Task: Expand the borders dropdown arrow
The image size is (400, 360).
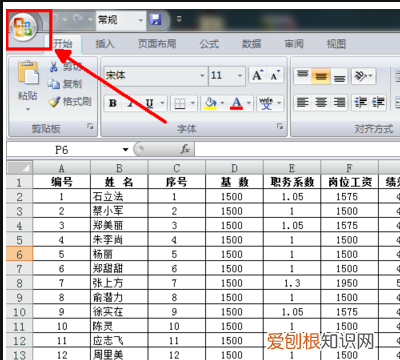Action: (193, 103)
